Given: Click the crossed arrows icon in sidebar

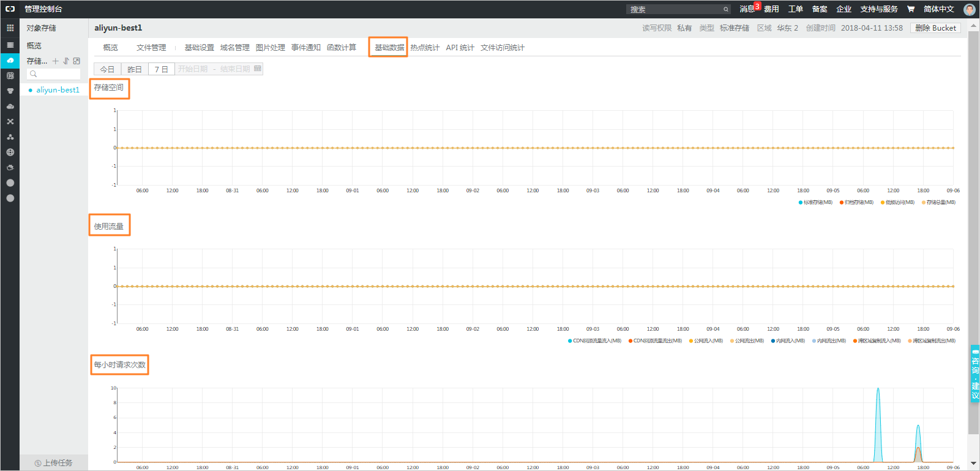Looking at the screenshot, I should click(x=10, y=121).
